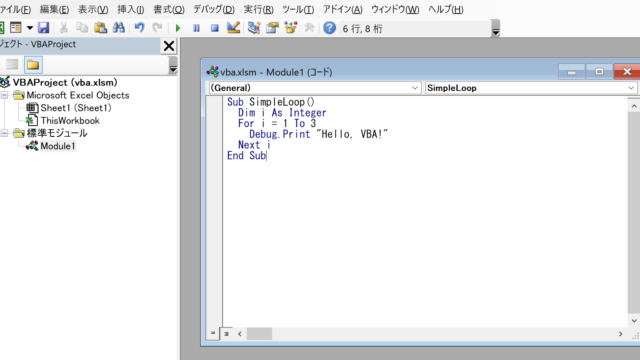Undo the last edit with the undo arrow
Image resolution: width=640 pixels, height=360 pixels.
pos(140,28)
